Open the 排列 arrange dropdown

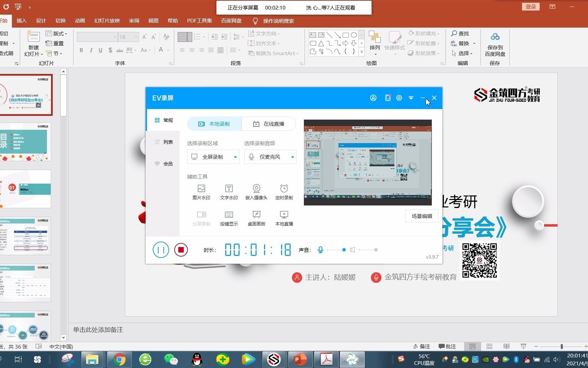click(x=375, y=44)
